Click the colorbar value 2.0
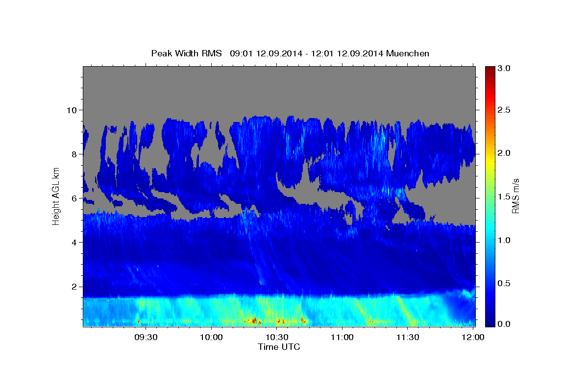 click(505, 153)
